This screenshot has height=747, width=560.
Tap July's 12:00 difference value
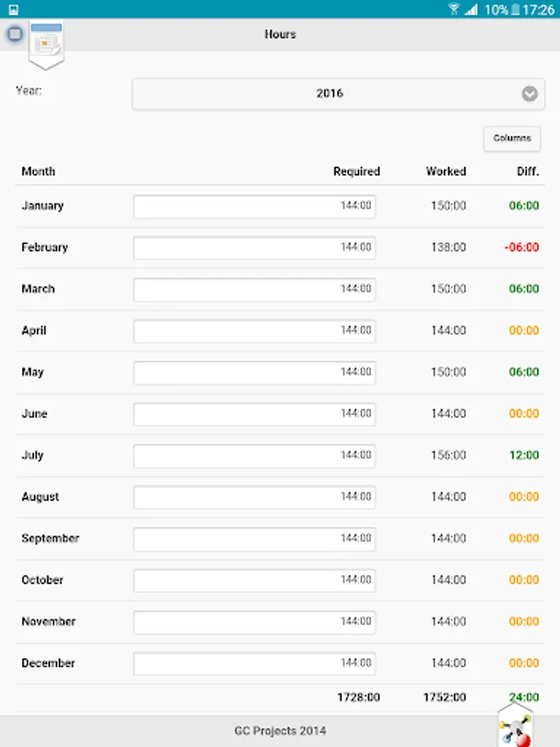coord(523,455)
